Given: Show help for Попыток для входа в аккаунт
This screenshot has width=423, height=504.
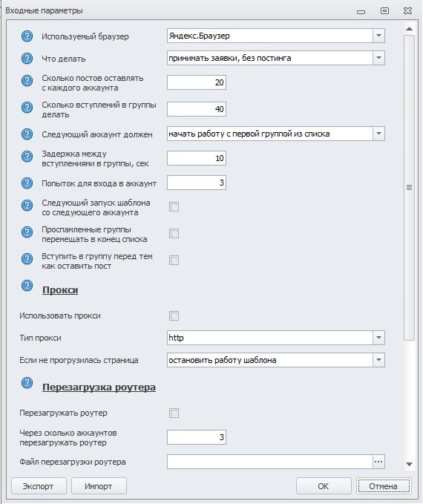Looking at the screenshot, I should (27, 183).
